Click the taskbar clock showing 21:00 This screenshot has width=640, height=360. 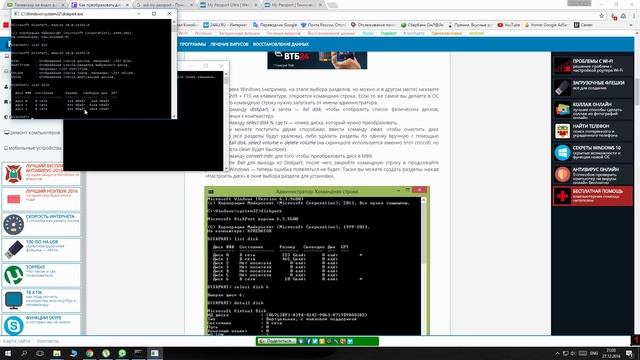[x=611, y=353]
